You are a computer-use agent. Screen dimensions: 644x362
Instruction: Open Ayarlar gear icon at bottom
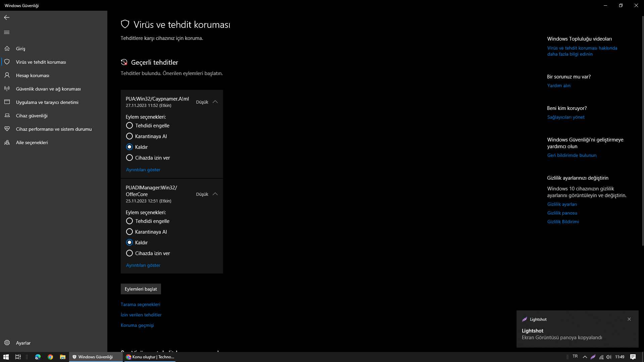[7, 343]
